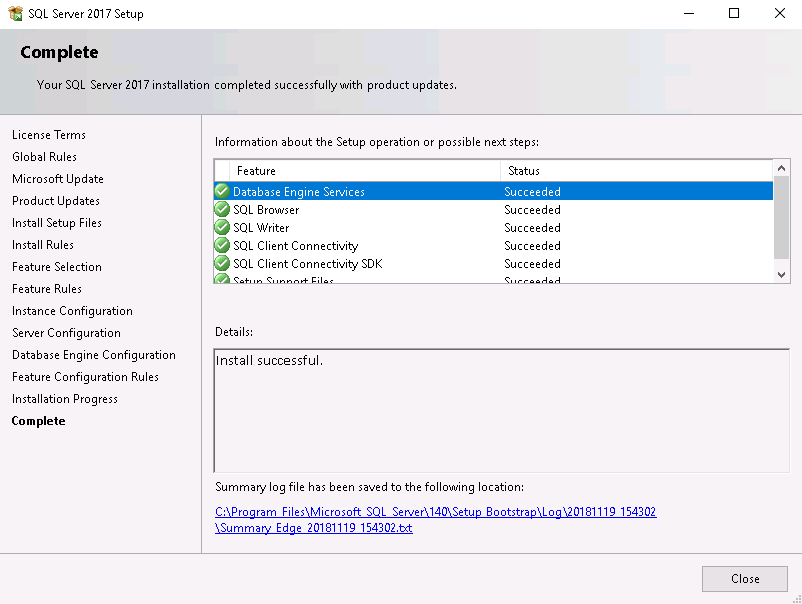Click check icon of SQL Client Connectivity SDK
Screen dimensions: 802x604
pos(222,263)
